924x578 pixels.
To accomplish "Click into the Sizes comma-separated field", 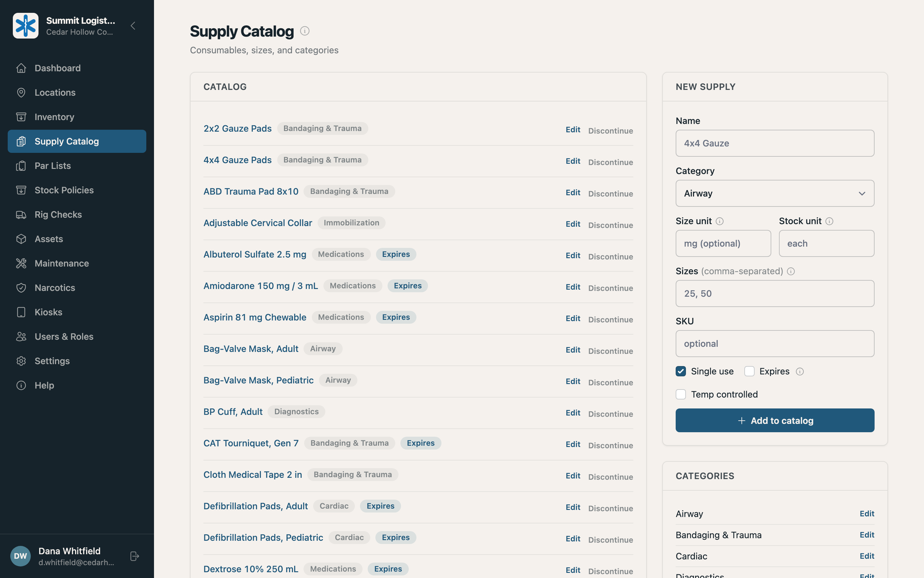I will coord(775,293).
